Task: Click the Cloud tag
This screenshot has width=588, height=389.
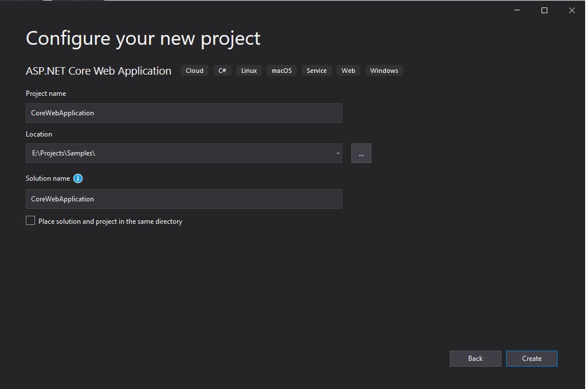Action: point(195,71)
